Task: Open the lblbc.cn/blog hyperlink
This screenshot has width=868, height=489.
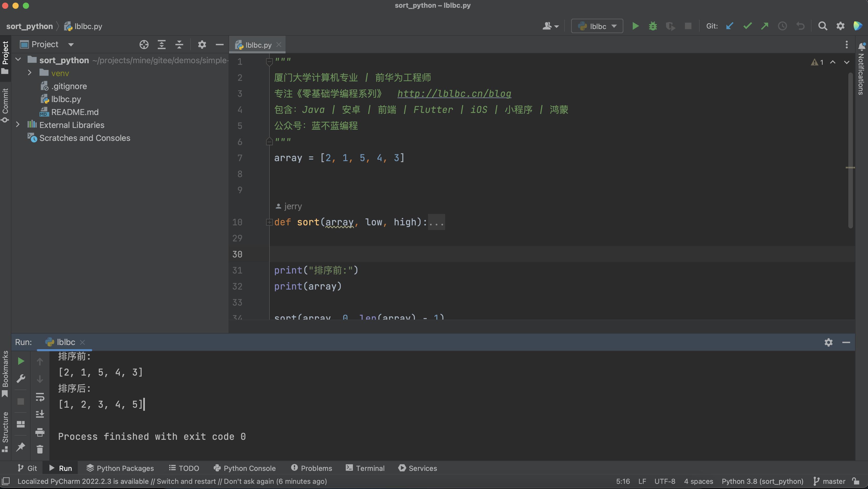Action: pos(454,94)
